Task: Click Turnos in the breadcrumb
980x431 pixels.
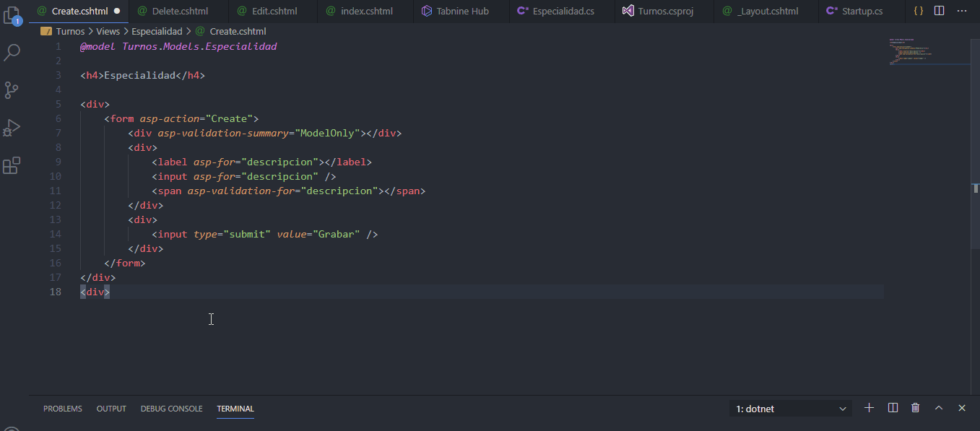Action: click(70, 31)
